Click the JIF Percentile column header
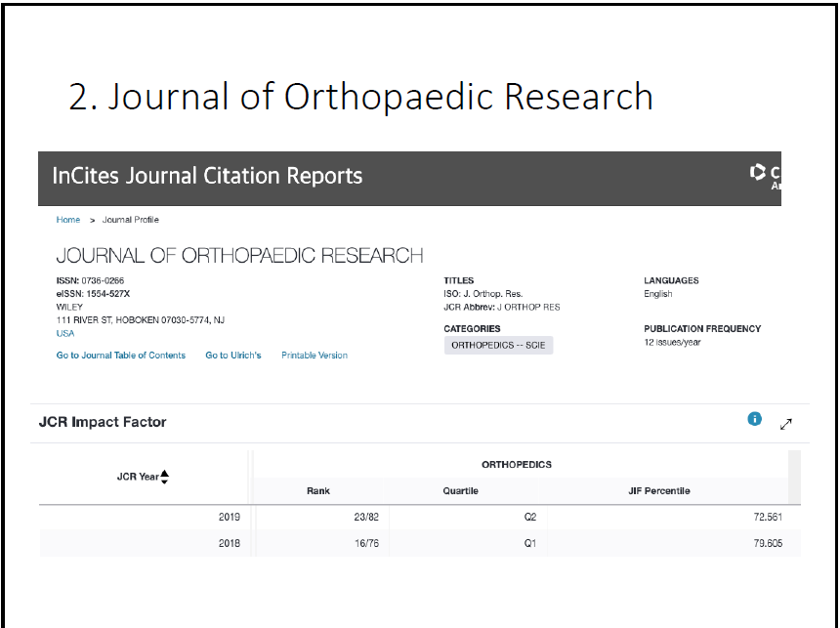Image resolution: width=840 pixels, height=628 pixels. pos(658,490)
